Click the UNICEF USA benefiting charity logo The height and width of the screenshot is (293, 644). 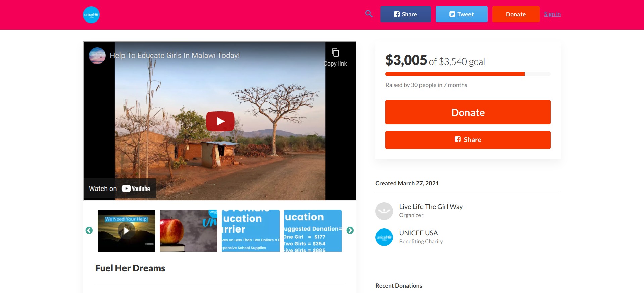pyautogui.click(x=384, y=237)
